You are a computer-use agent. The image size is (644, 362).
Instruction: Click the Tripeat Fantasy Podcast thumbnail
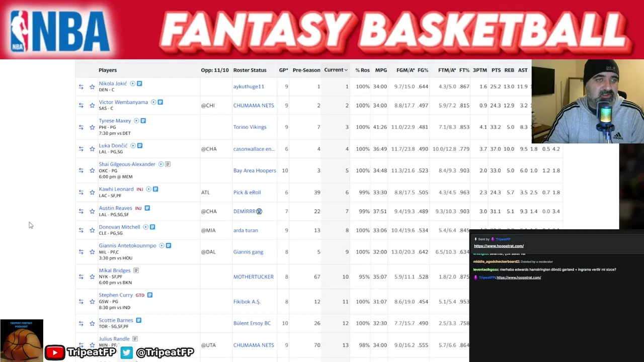(x=22, y=340)
